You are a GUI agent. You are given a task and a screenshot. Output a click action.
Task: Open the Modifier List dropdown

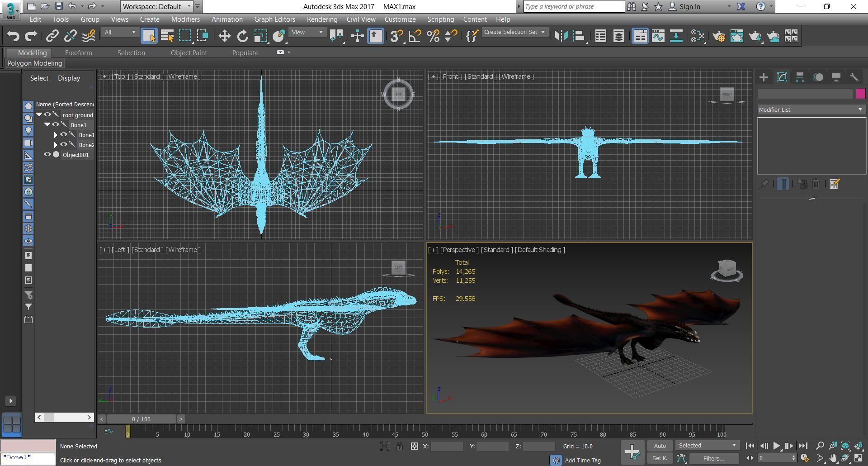pos(811,109)
